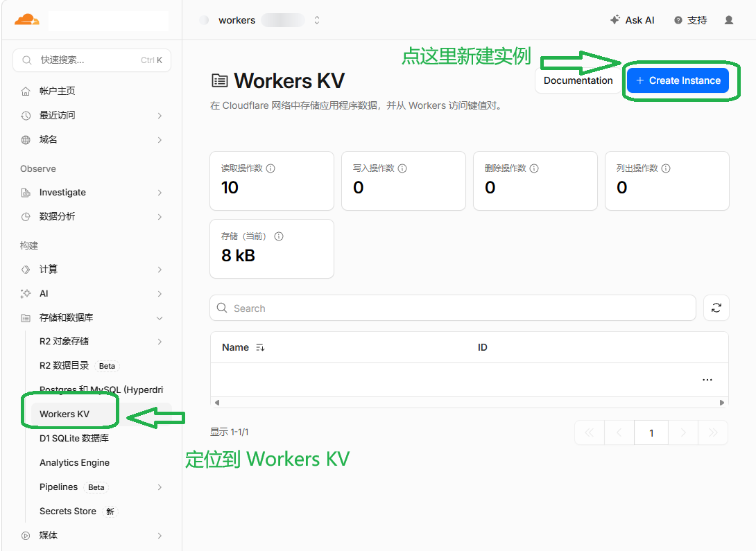Viewport: 756px width, 551px height.
Task: Click the 显示 1-1/1 text
Action: click(x=230, y=432)
